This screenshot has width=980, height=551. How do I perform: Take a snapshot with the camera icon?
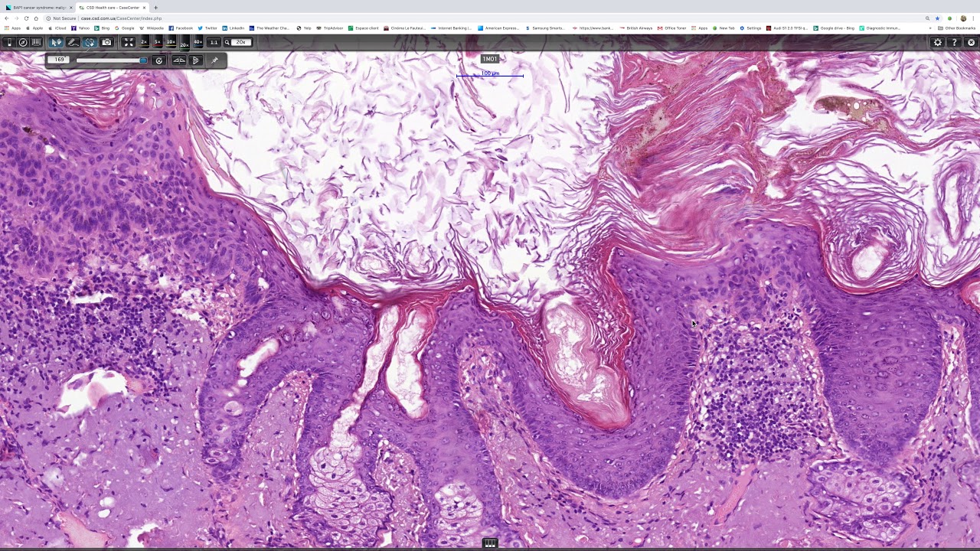(106, 42)
